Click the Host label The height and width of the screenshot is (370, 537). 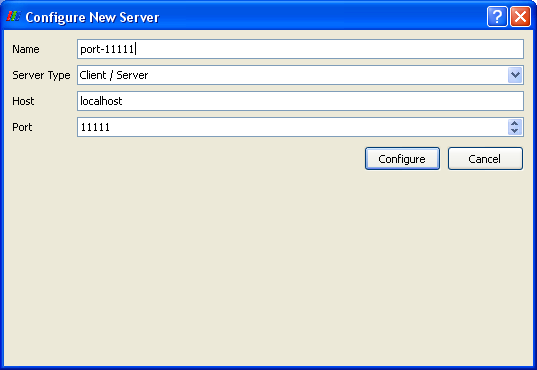coord(23,101)
